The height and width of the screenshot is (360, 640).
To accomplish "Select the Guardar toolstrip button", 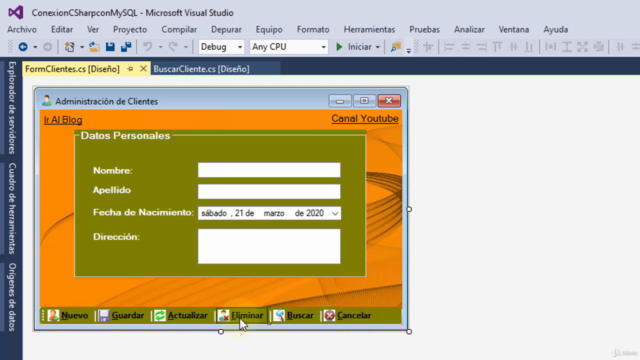I will (x=121, y=316).
